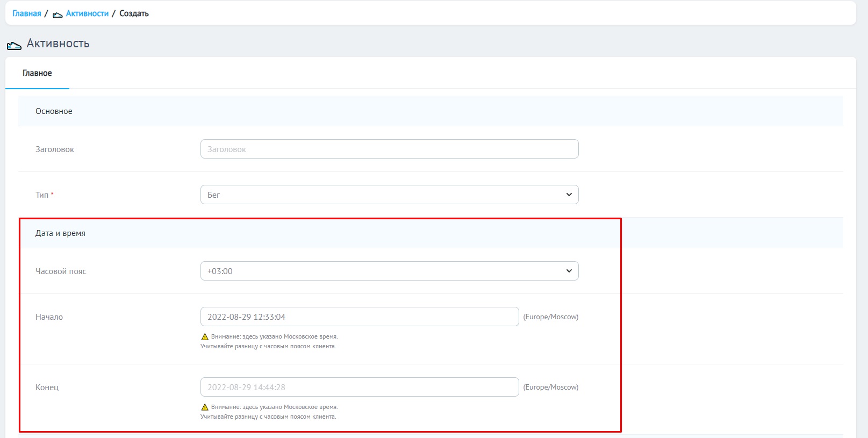The image size is (868, 438).
Task: Click the shoe icon in the breadcrumb
Action: (x=58, y=15)
